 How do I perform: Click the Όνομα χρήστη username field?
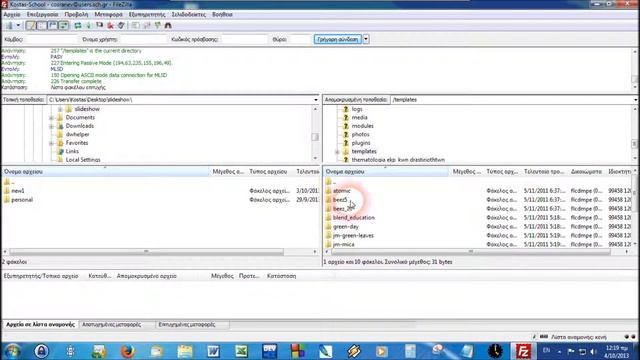coord(143,39)
